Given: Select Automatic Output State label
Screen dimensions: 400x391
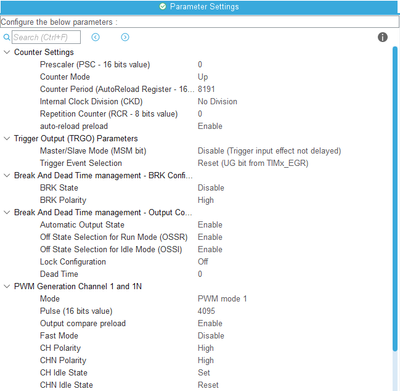Looking at the screenshot, I should [x=82, y=225].
